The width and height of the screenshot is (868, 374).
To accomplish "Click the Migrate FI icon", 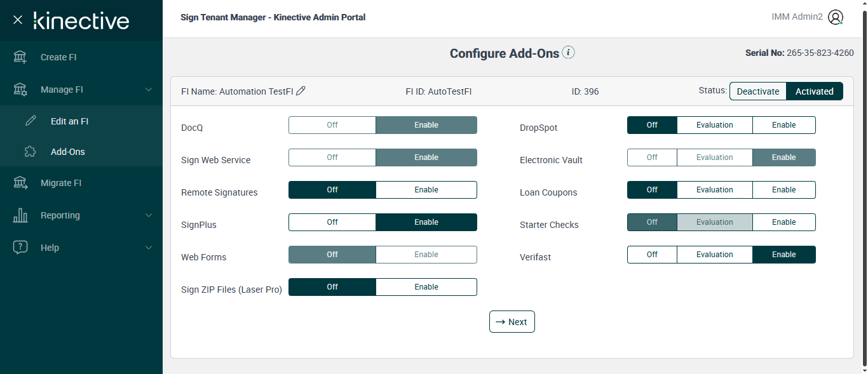I will (x=20, y=183).
